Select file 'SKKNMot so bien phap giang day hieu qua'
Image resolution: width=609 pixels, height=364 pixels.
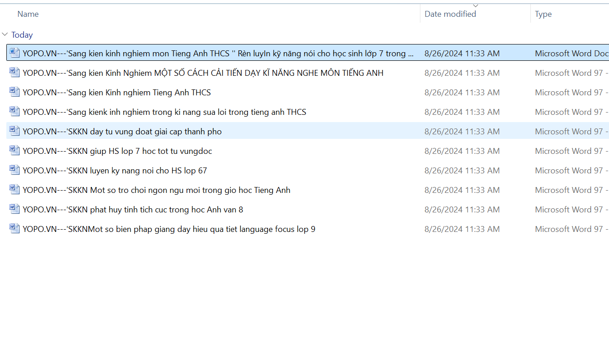coord(169,229)
